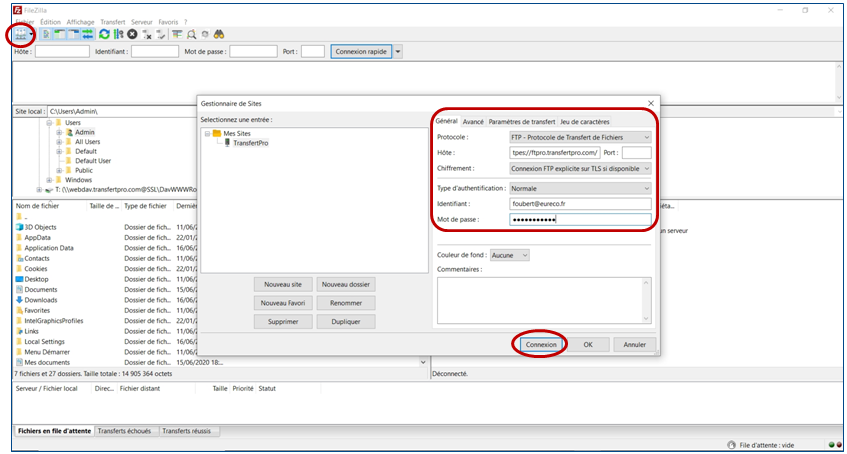Click the Nouveau dossier button
This screenshot has height=454, width=847.
coord(346,284)
